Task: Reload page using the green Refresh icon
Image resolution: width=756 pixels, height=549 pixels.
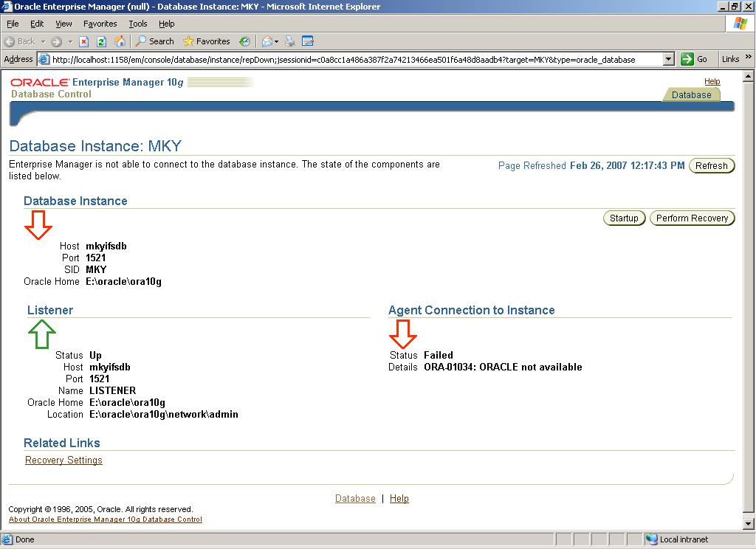Action: [101, 41]
